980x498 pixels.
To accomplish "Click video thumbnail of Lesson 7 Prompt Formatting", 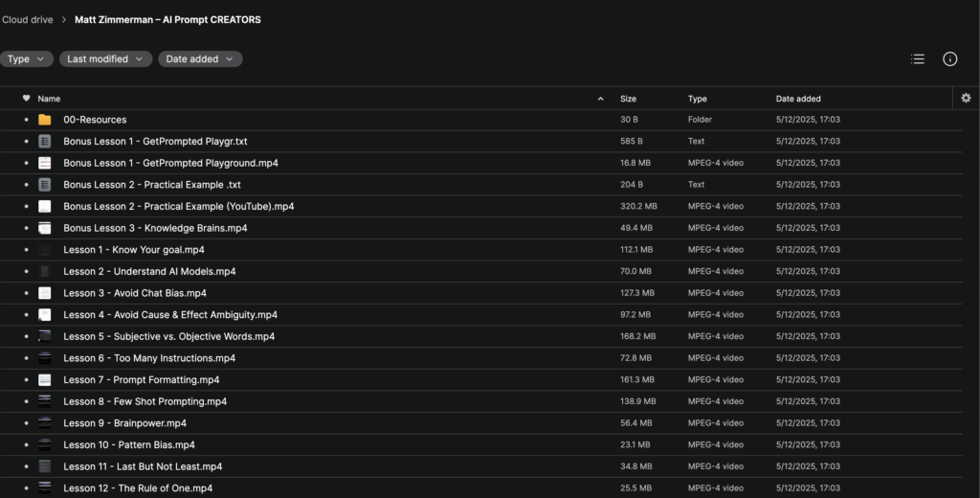I will pyautogui.click(x=44, y=380).
